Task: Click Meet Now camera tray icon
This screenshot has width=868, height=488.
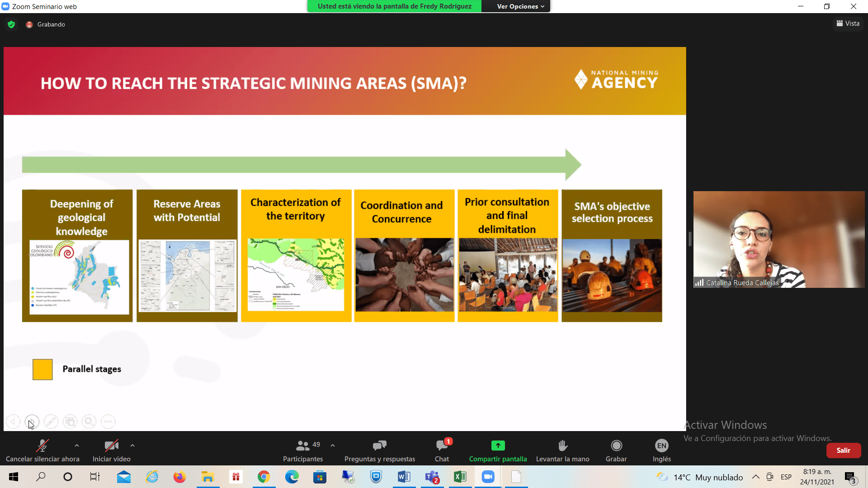Action: point(769,477)
